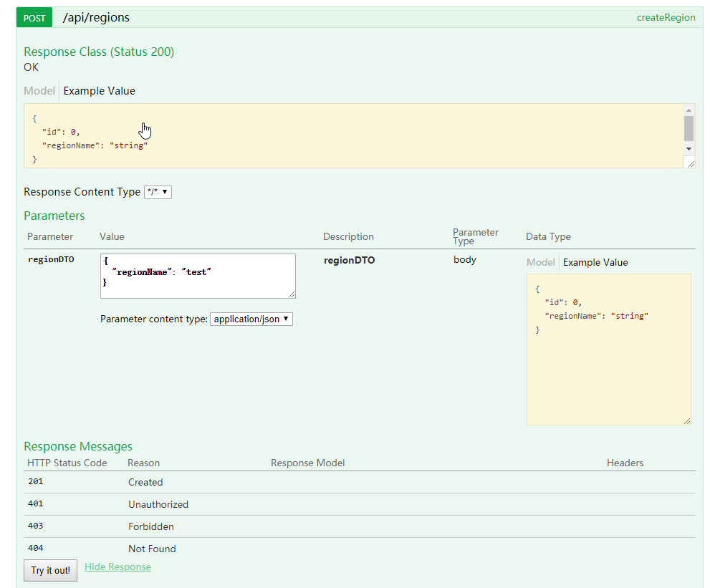The image size is (710, 588).
Task: Click the createRegion operation link
Action: 666,18
